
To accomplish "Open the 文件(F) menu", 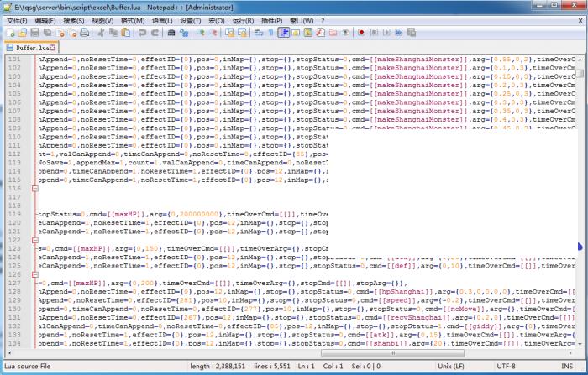I will pyautogui.click(x=17, y=21).
